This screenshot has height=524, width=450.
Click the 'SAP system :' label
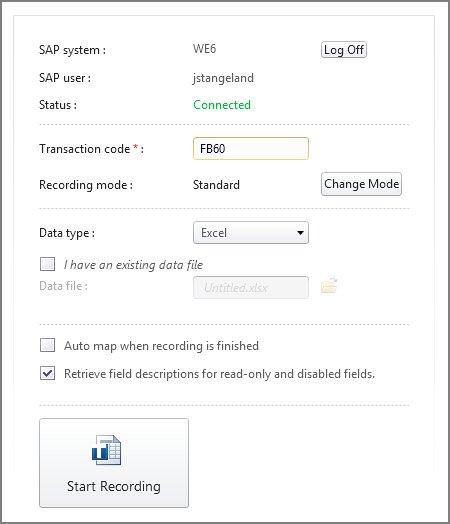click(x=72, y=50)
